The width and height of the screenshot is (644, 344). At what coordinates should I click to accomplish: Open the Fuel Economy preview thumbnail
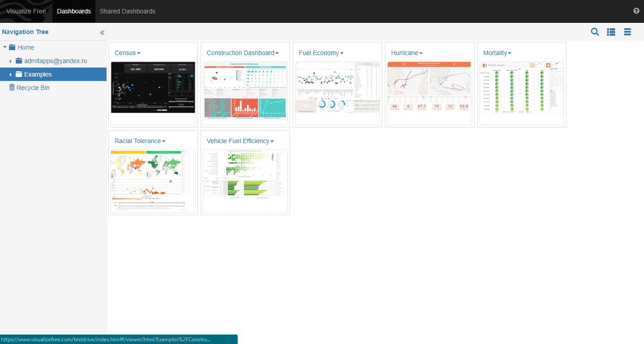(x=337, y=93)
